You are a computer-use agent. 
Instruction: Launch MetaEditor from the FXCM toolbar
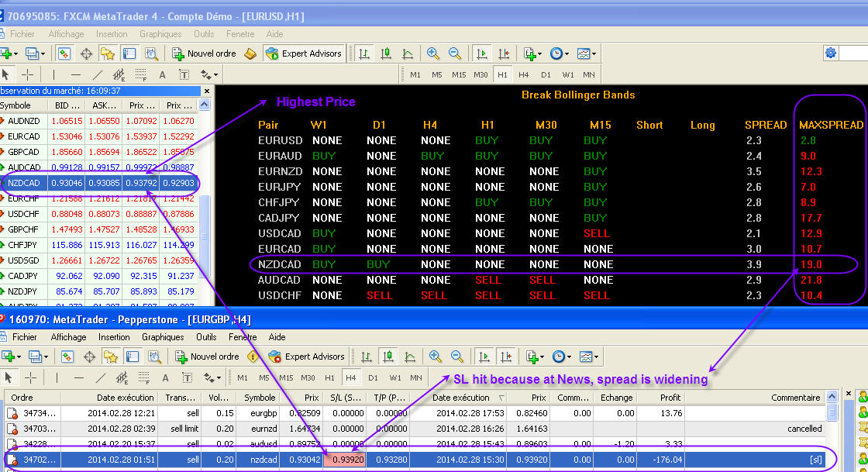250,53
